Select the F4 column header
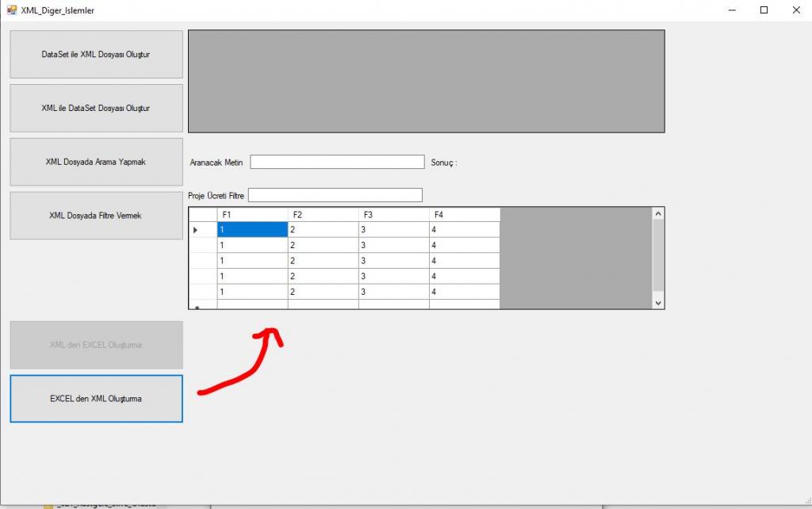 coord(464,213)
